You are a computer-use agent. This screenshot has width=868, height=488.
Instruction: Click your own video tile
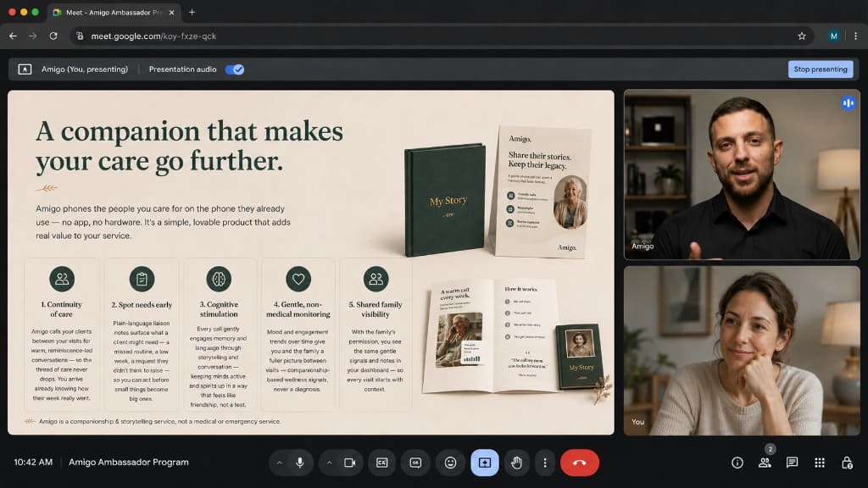pyautogui.click(x=742, y=351)
